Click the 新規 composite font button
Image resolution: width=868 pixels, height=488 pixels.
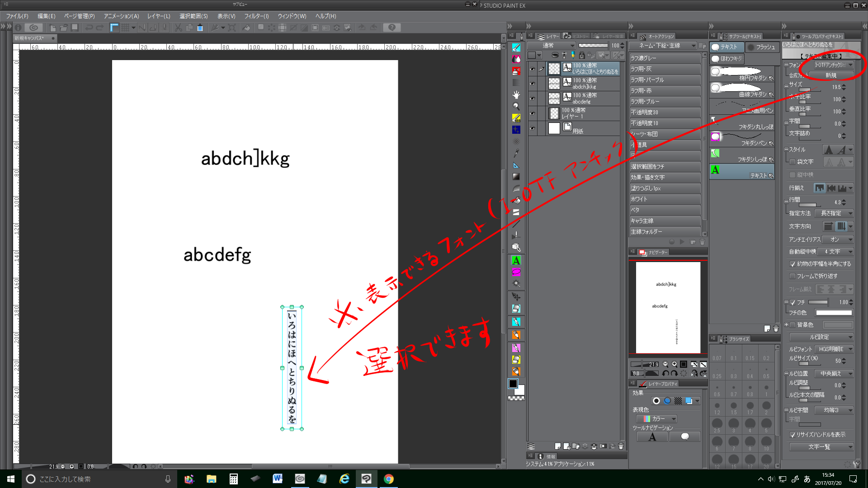pos(830,75)
